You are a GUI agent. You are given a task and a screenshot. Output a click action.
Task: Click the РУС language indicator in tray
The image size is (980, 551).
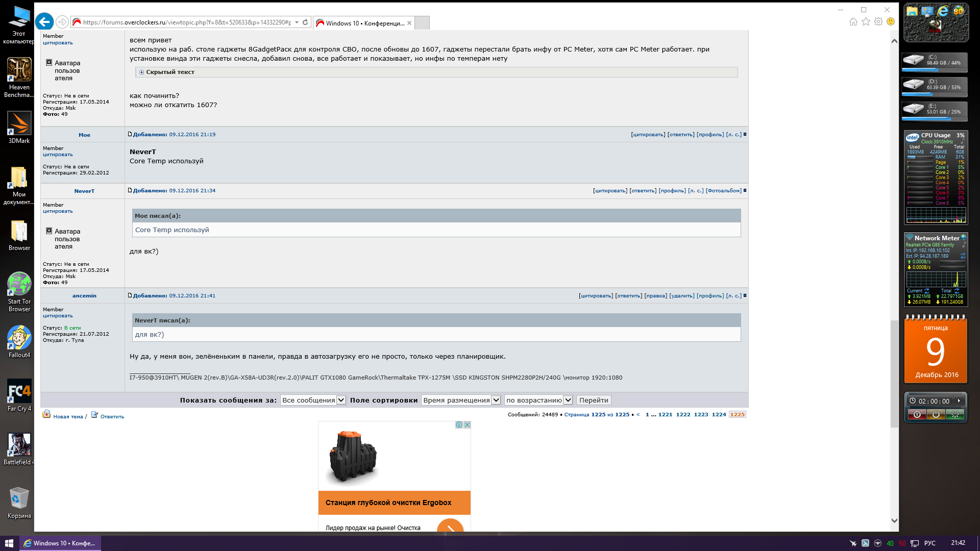click(x=929, y=543)
